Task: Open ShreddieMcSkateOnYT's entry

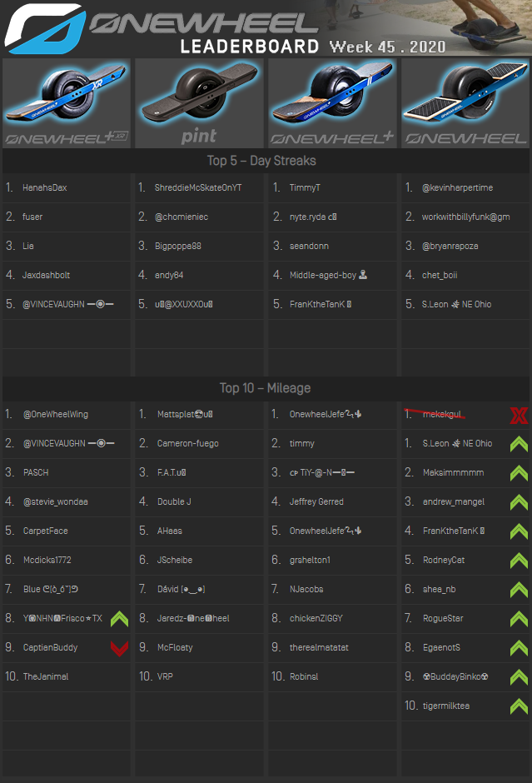Action: click(x=198, y=188)
